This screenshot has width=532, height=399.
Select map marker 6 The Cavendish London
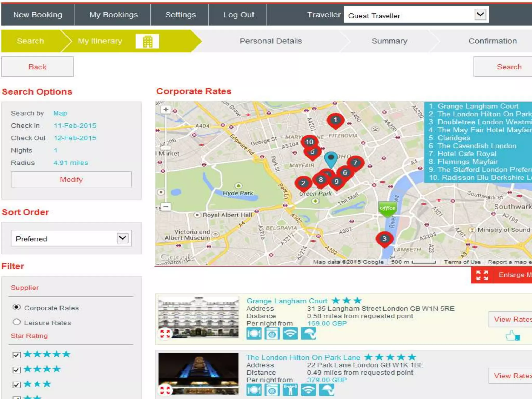pyautogui.click(x=345, y=173)
